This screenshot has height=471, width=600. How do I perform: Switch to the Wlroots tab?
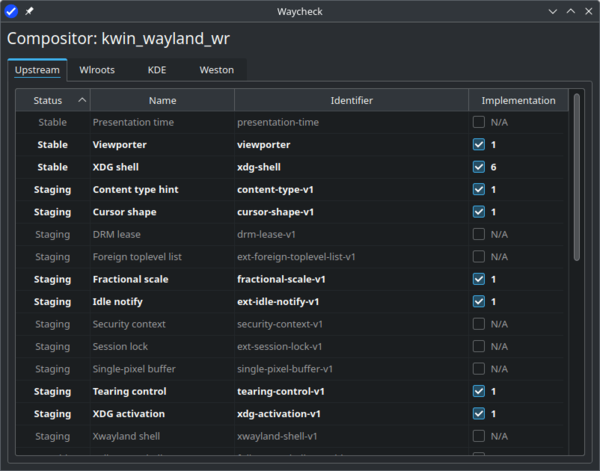pos(97,71)
